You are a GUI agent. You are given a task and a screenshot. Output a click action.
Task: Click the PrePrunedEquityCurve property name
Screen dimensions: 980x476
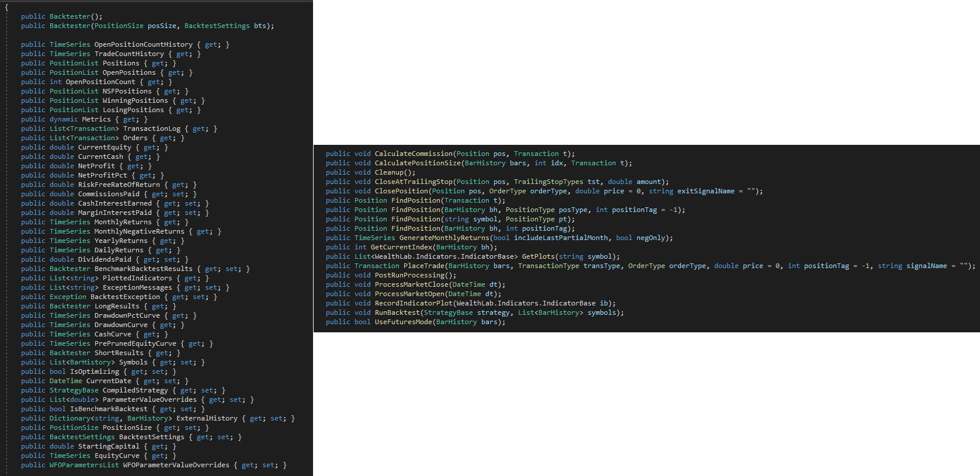[135, 343]
